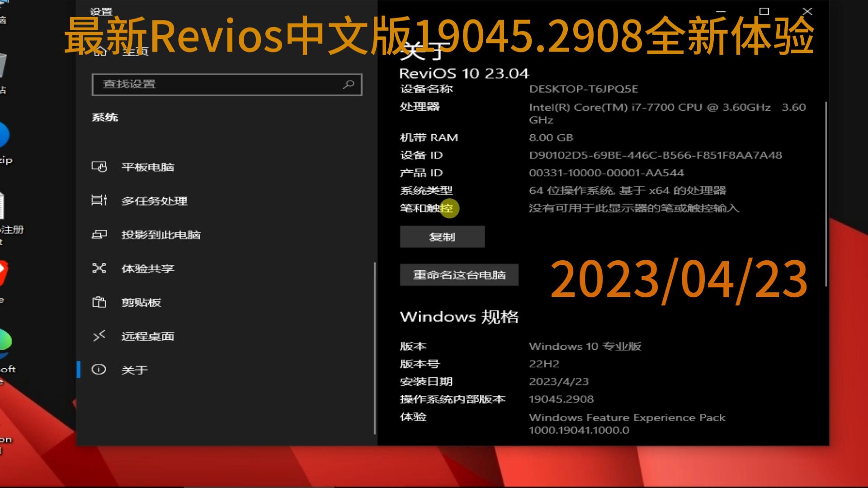Click the About info icon
This screenshot has height=488, width=868.
[99, 369]
